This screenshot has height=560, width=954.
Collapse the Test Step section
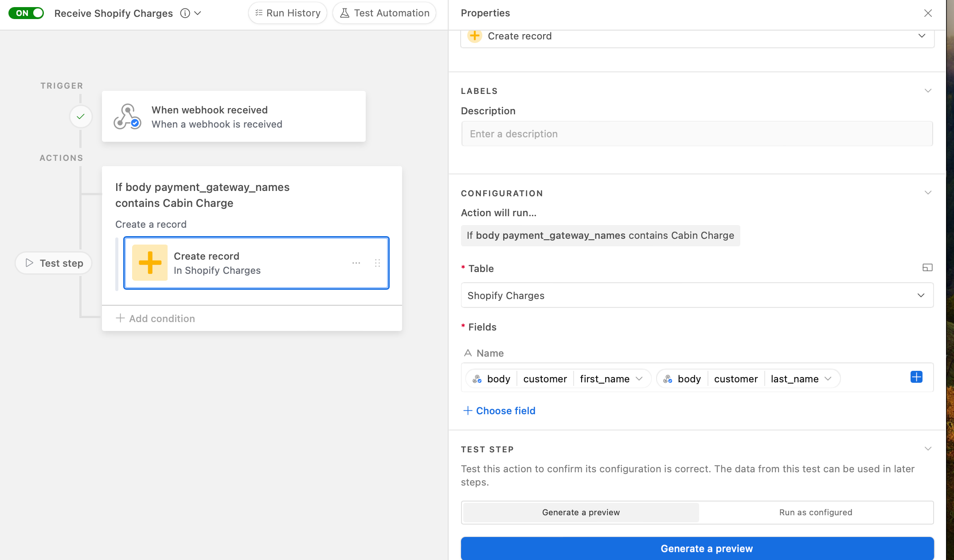coord(928,449)
